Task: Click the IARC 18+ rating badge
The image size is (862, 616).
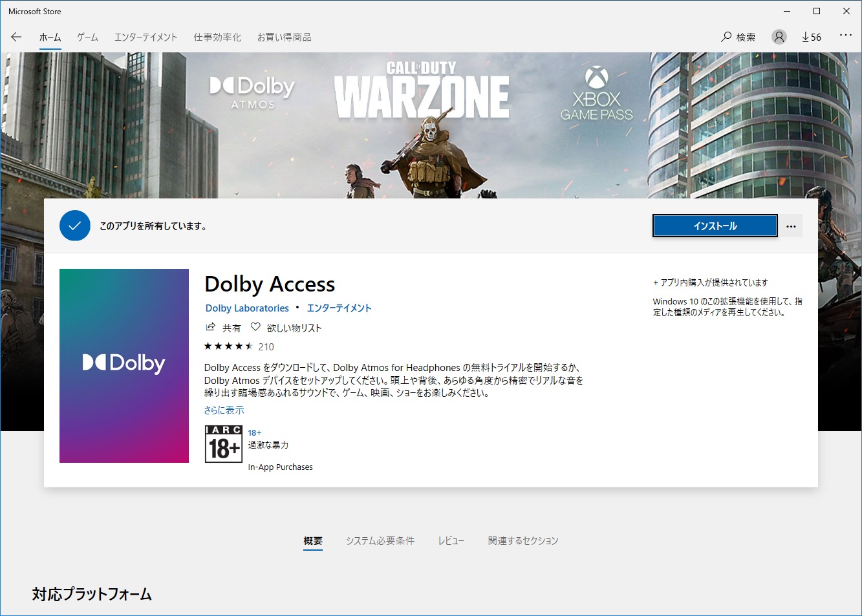Action: pyautogui.click(x=224, y=444)
